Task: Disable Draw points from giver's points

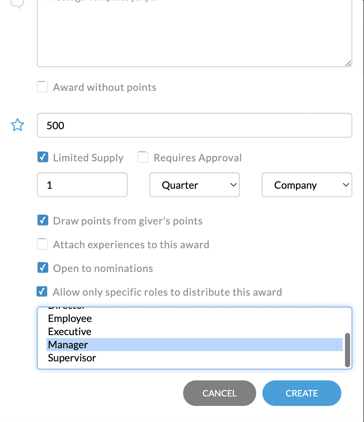Action: point(42,220)
